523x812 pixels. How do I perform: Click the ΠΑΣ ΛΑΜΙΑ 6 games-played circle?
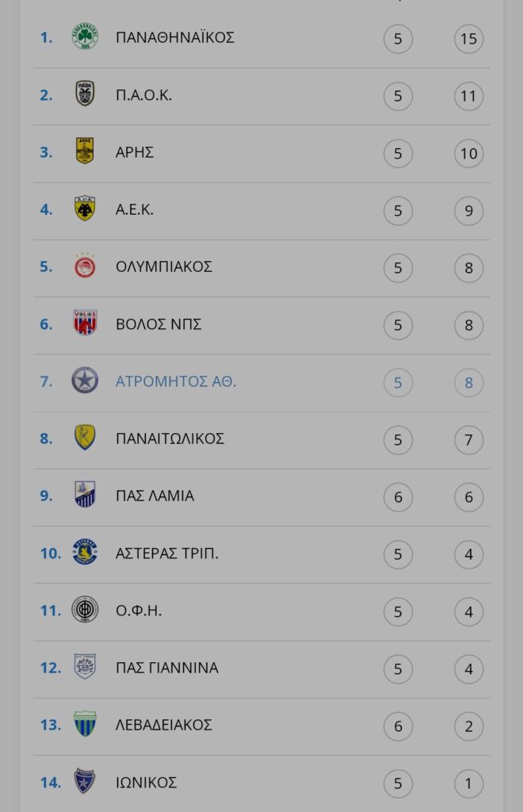tap(398, 497)
